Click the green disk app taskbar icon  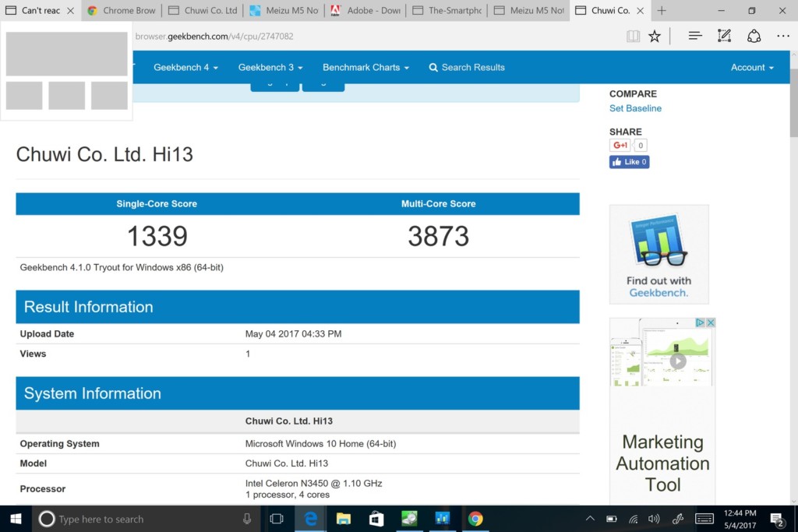409,519
